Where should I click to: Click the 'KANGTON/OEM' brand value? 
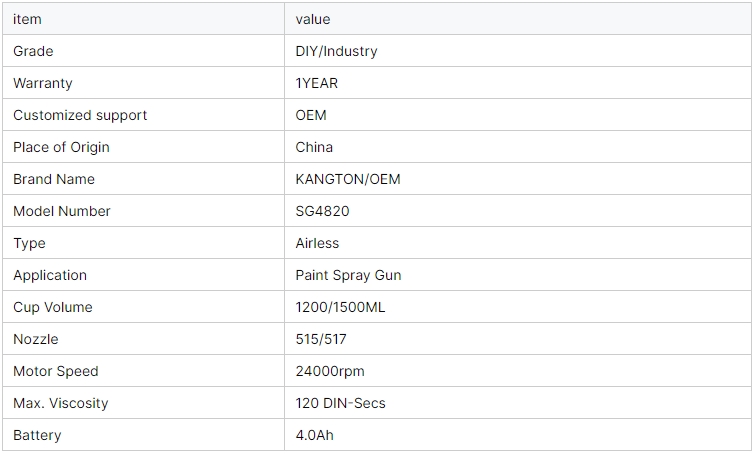pyautogui.click(x=348, y=179)
